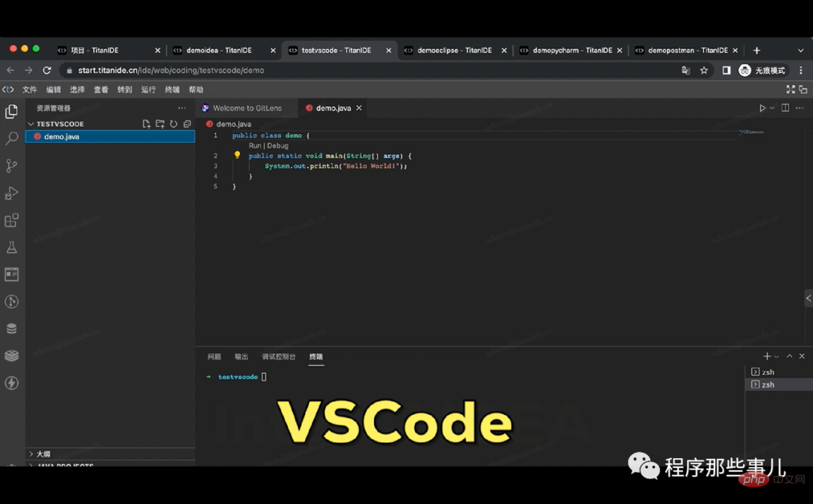Maximize the terminal panel
Image resolution: width=813 pixels, height=504 pixels.
click(789, 356)
